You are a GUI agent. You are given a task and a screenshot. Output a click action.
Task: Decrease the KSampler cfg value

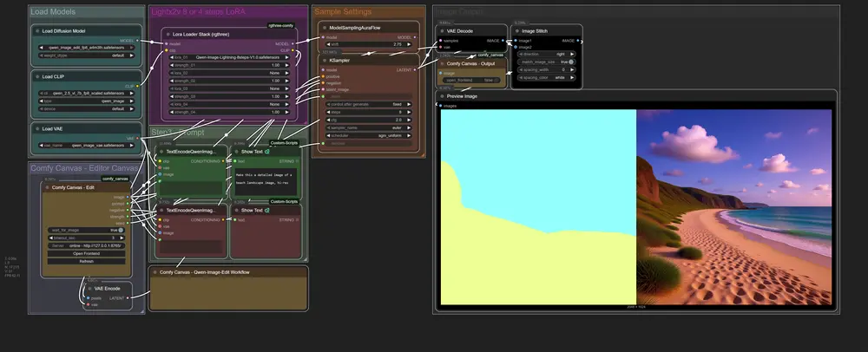(328, 120)
